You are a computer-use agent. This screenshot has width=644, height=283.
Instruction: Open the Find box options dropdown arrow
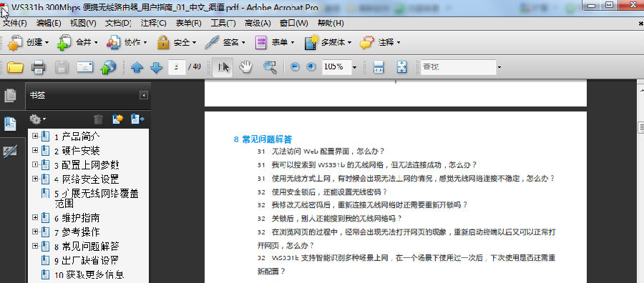pyautogui.click(x=499, y=67)
